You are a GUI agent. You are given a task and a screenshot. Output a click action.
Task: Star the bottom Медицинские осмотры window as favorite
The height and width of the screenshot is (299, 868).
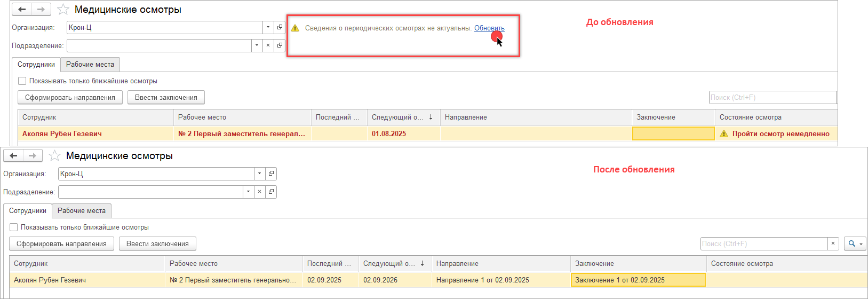54,156
